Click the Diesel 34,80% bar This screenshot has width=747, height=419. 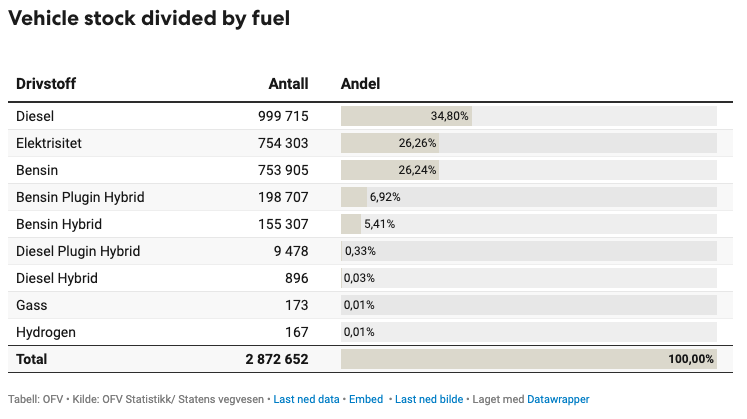pyautogui.click(x=406, y=116)
